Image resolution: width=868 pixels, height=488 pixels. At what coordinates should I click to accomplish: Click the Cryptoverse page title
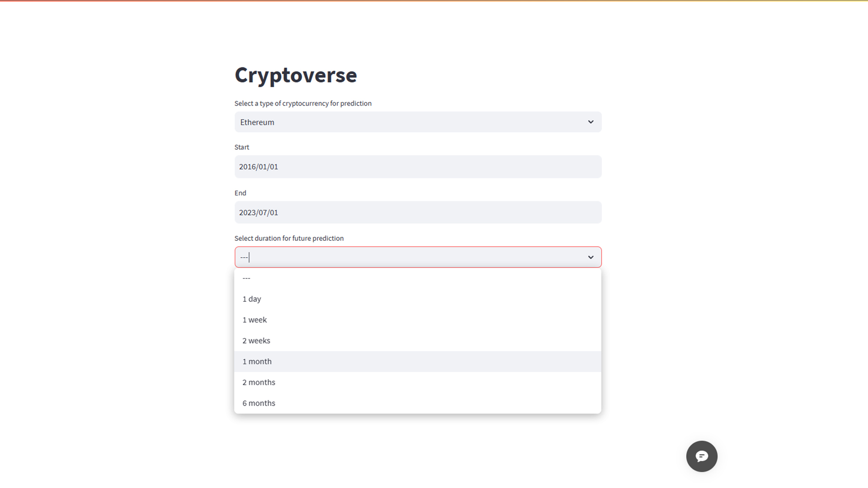point(295,75)
